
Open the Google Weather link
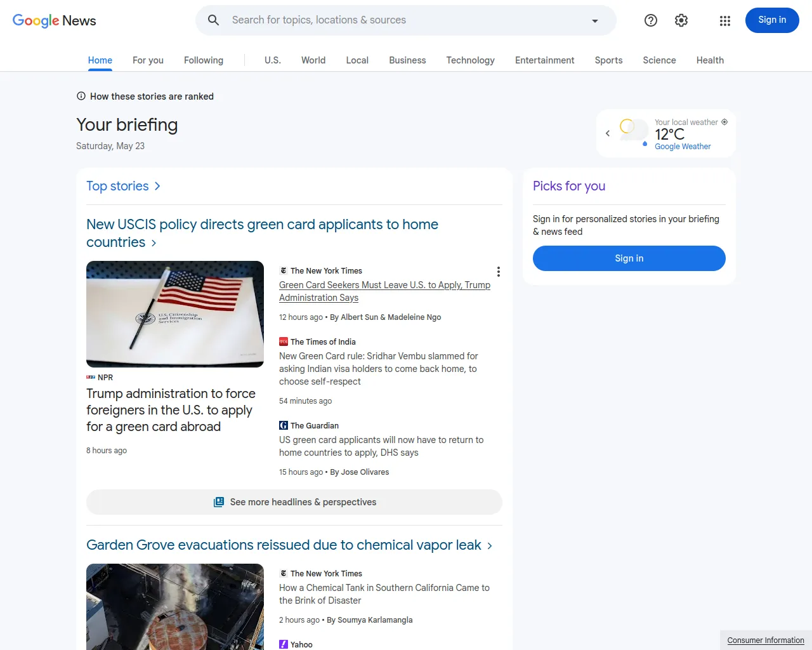(x=683, y=147)
